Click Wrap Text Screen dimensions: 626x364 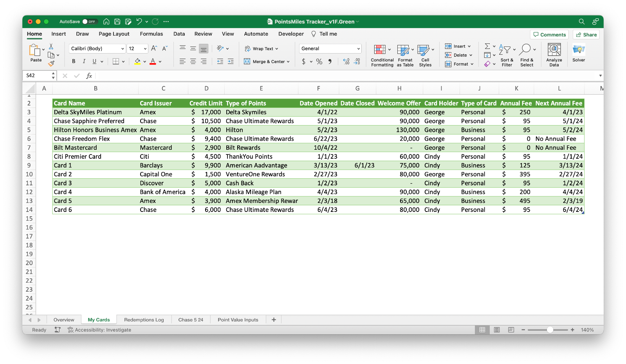(x=261, y=49)
